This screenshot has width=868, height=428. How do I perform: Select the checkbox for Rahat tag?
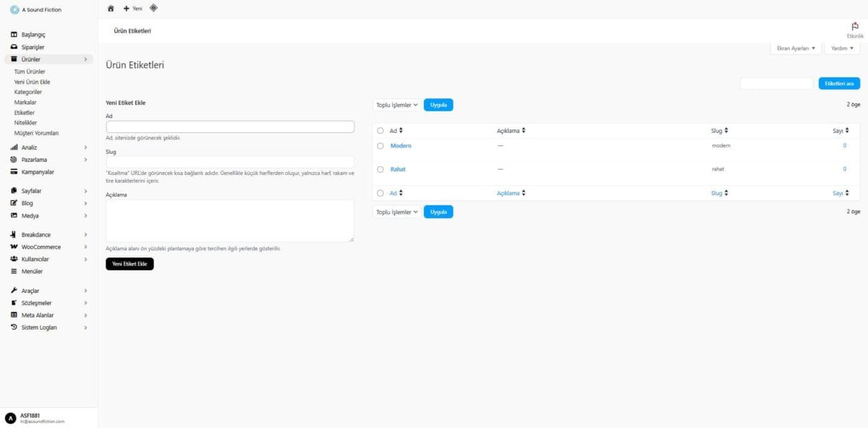coord(380,169)
